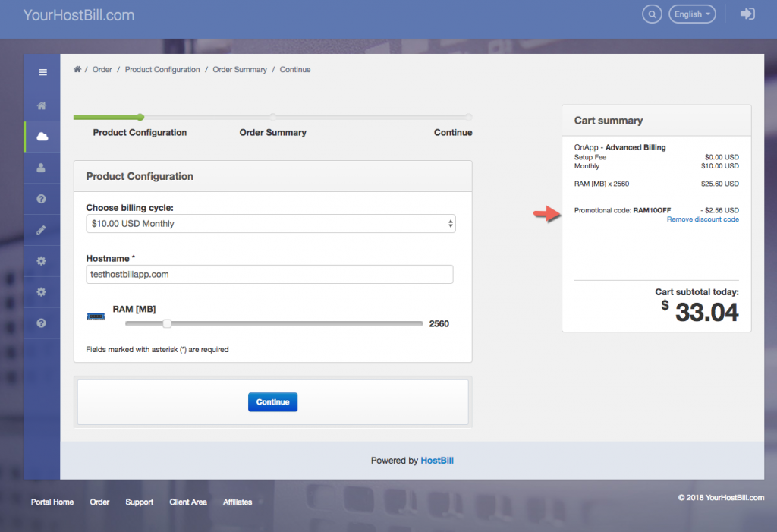777x532 pixels.
Task: Click the RAM slider handle
Action: 167,324
